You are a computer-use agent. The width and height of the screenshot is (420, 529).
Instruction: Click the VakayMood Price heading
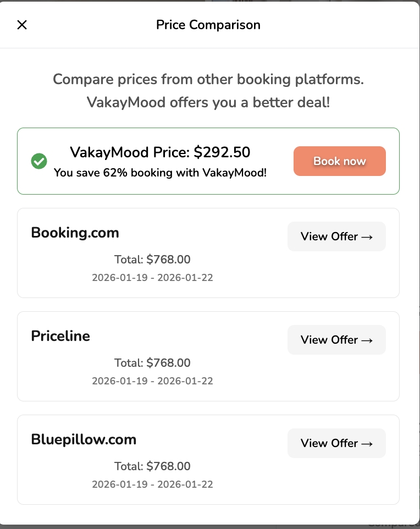pyautogui.click(x=160, y=152)
